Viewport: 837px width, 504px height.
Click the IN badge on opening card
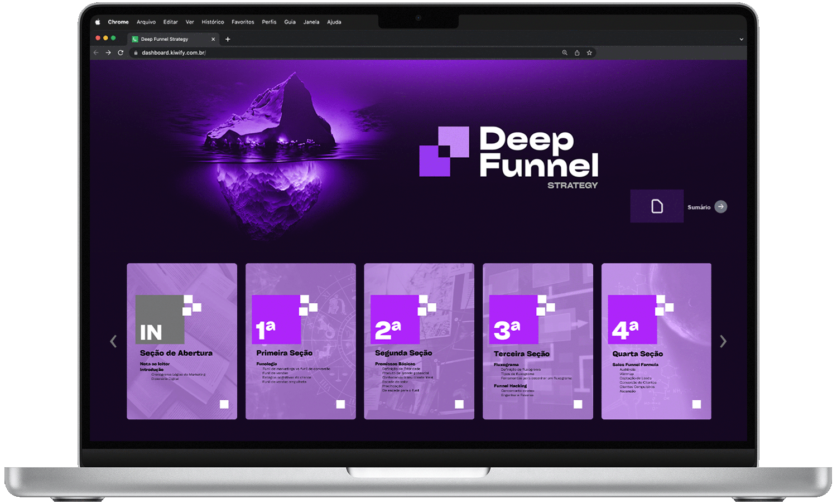(x=160, y=319)
